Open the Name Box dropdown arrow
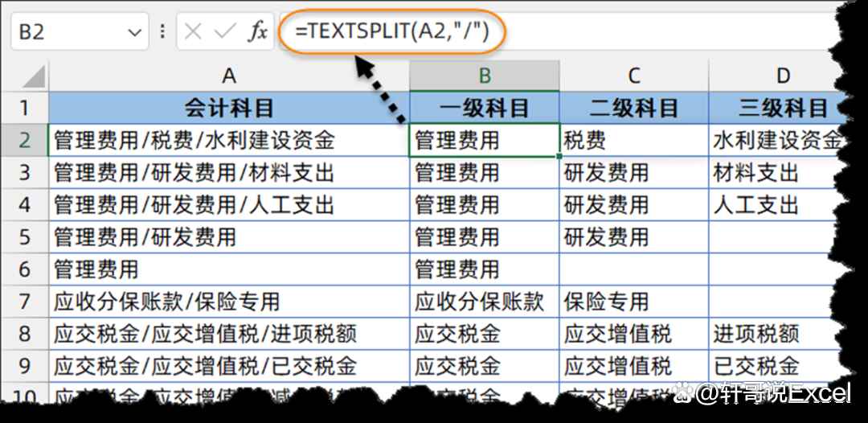 [133, 33]
